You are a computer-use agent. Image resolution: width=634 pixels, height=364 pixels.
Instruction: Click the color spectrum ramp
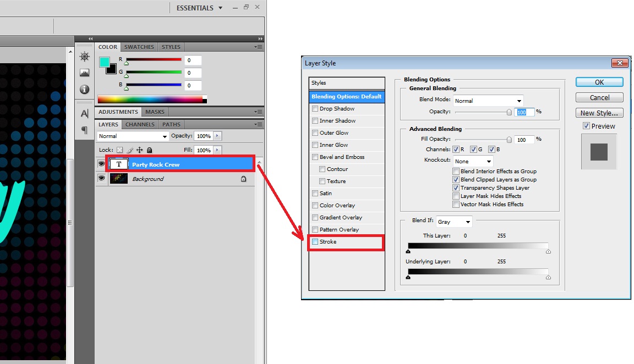coord(152,99)
